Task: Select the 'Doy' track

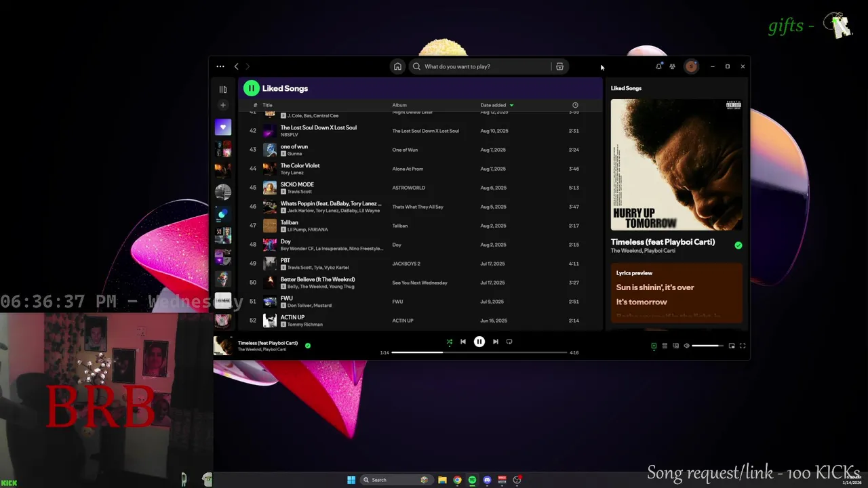Action: 285,241
